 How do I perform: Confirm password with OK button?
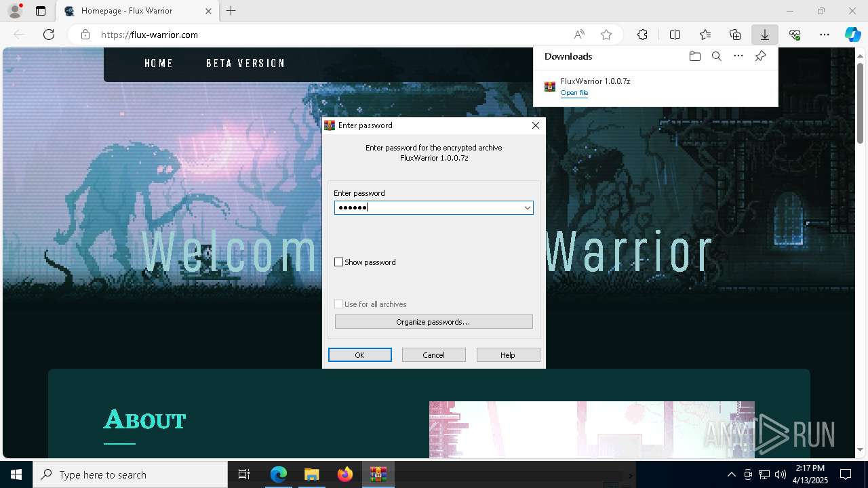pyautogui.click(x=360, y=355)
